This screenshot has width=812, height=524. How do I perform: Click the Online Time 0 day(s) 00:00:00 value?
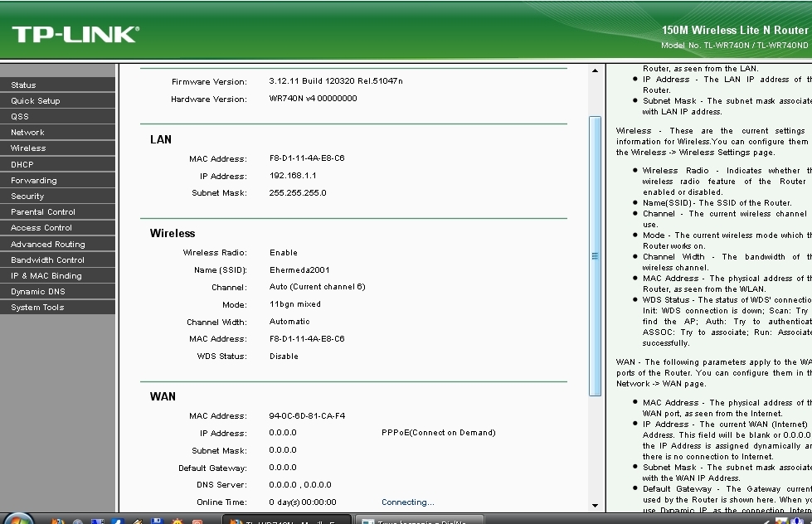point(303,502)
